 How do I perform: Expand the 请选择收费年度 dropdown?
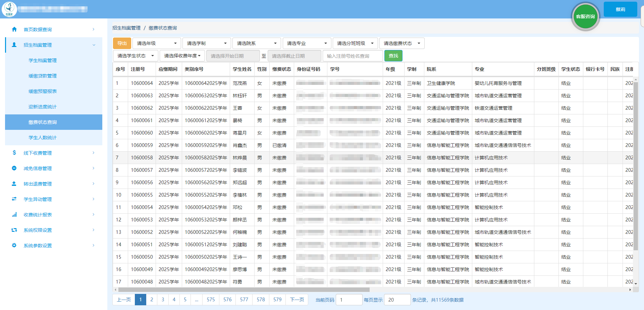[182, 56]
